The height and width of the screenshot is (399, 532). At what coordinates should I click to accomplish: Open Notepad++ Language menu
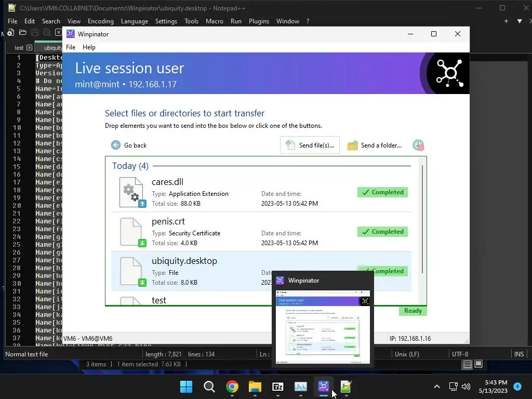tap(135, 21)
